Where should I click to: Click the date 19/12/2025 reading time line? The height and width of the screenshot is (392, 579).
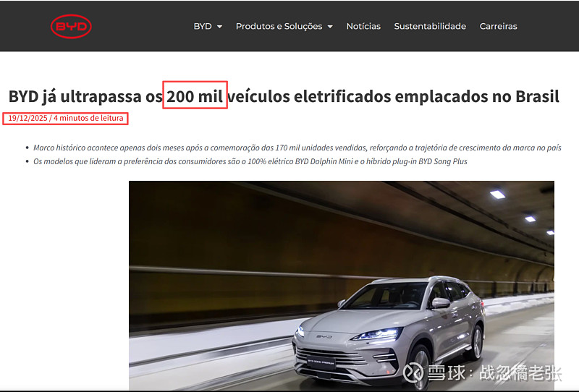point(65,118)
